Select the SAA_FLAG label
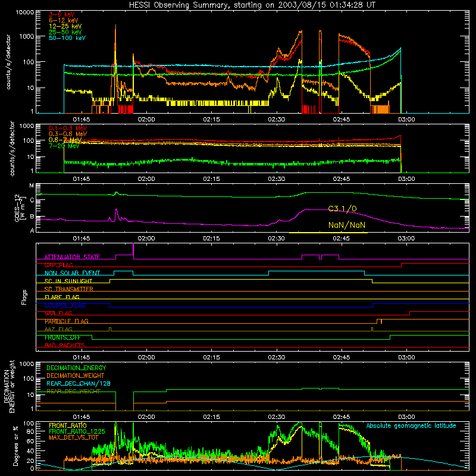Image resolution: width=476 pixels, height=476 pixels. 58,314
